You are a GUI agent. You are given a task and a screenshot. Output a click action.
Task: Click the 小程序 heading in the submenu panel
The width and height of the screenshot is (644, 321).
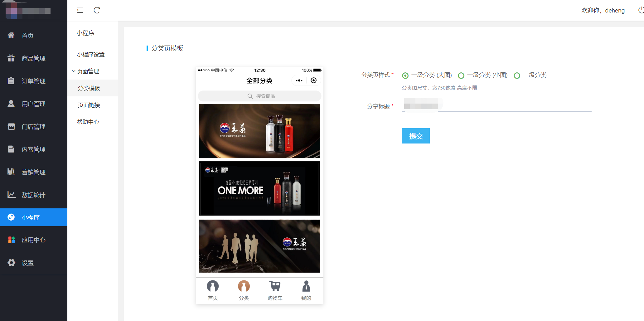click(85, 33)
